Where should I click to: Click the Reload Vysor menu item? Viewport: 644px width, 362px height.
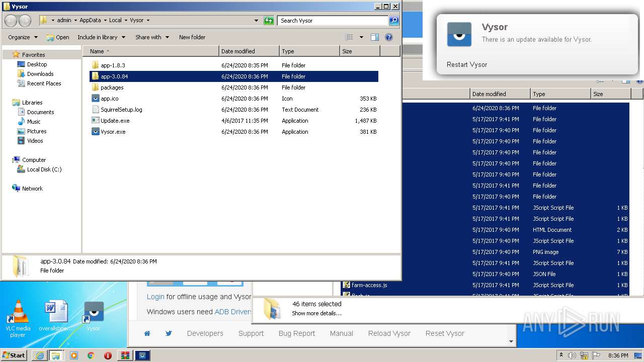click(389, 333)
